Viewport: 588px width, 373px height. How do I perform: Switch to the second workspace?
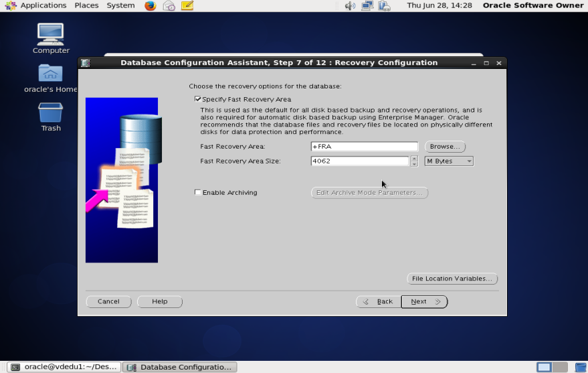click(x=560, y=367)
